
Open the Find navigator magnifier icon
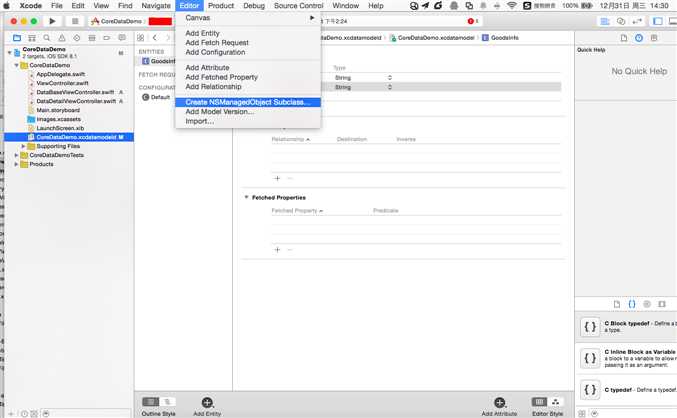point(47,38)
